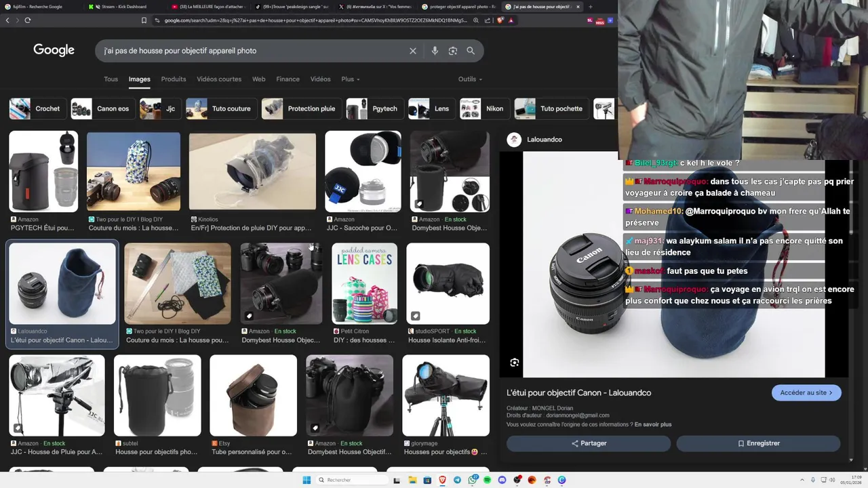This screenshot has height=488, width=868.
Task: Open JJC Sacoche Amazon image result
Action: pyautogui.click(x=363, y=171)
